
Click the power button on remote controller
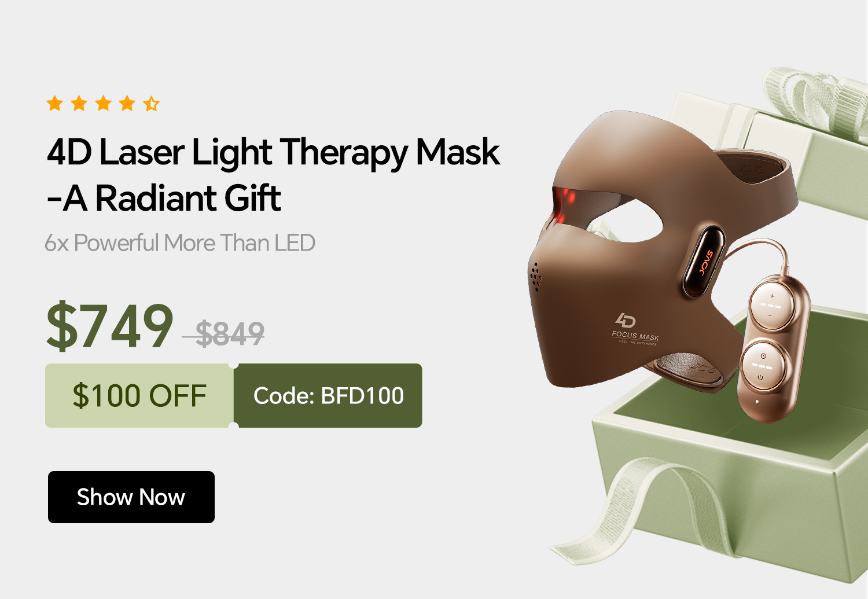click(760, 377)
